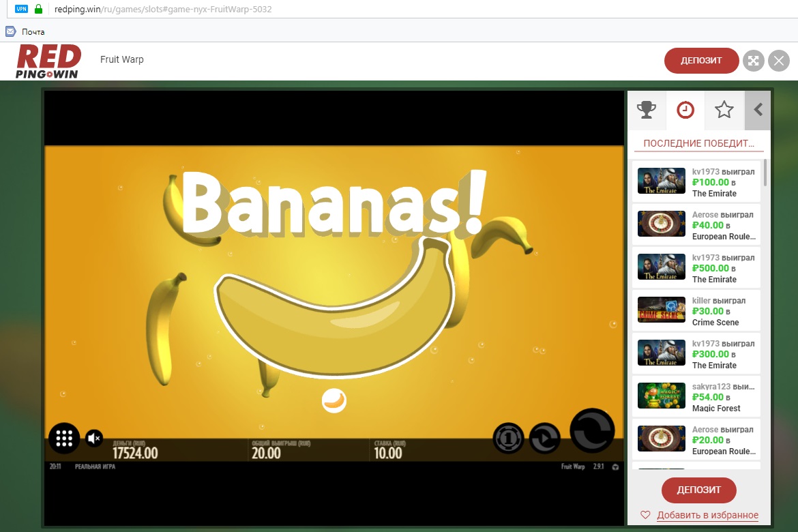This screenshot has height=532, width=798.
Task: Click the small icon beside version 2.9.1
Action: tap(615, 467)
